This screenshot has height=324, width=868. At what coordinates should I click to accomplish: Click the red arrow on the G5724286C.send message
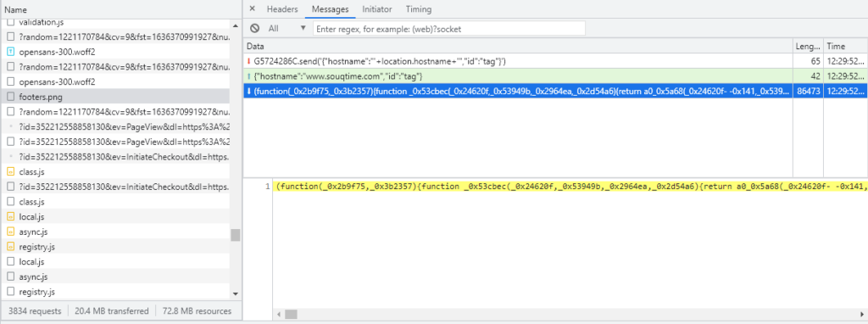(249, 61)
